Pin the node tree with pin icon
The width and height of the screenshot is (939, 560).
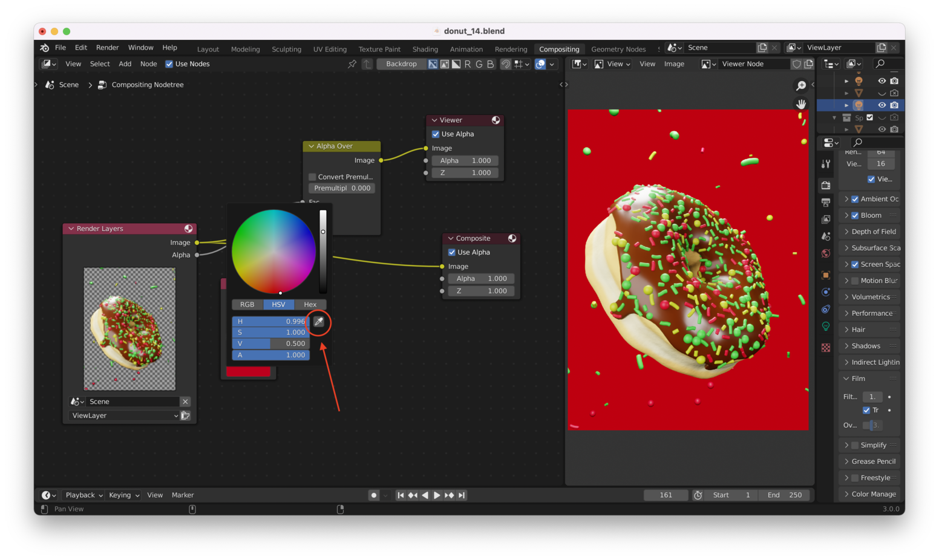352,64
